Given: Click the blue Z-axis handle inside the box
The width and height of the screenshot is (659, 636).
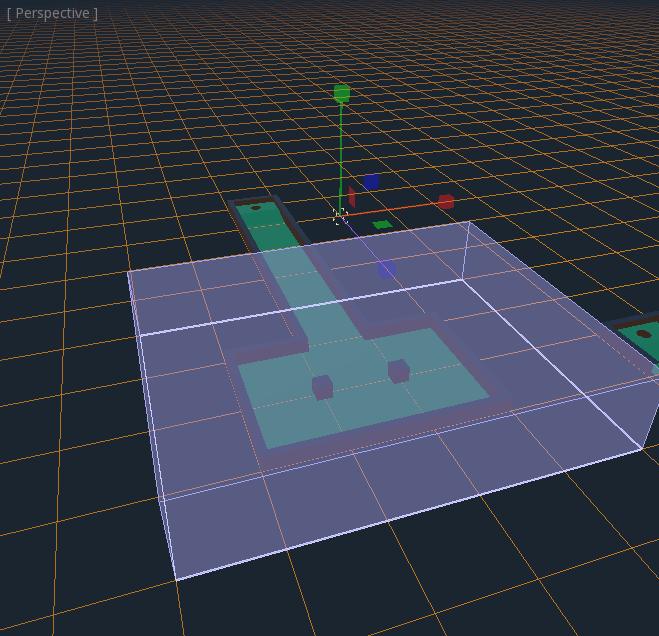Looking at the screenshot, I should (x=386, y=268).
